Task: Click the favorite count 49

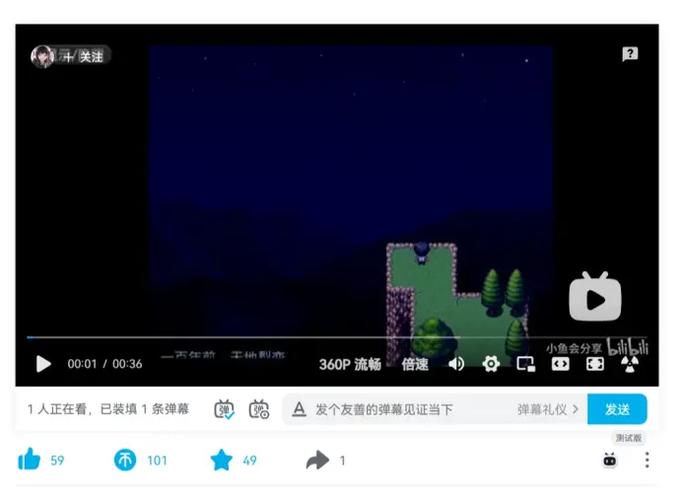Action: tap(249, 460)
